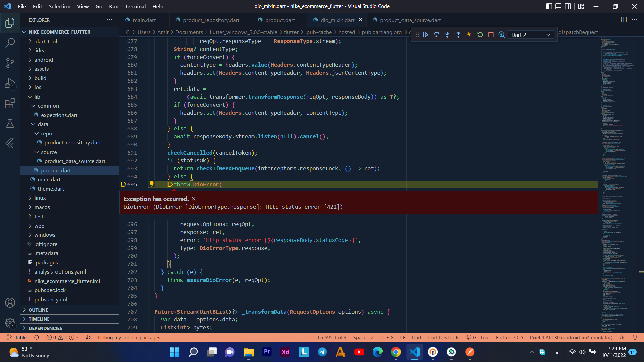Click Synchronize Changes in status bar
Viewport: 644px width, 362px height.
click(x=37, y=338)
